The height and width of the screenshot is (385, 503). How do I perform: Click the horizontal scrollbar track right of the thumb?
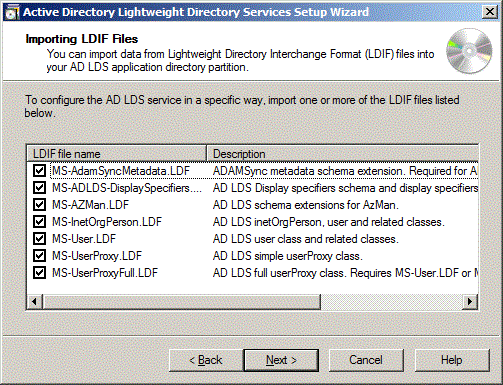coord(391,302)
